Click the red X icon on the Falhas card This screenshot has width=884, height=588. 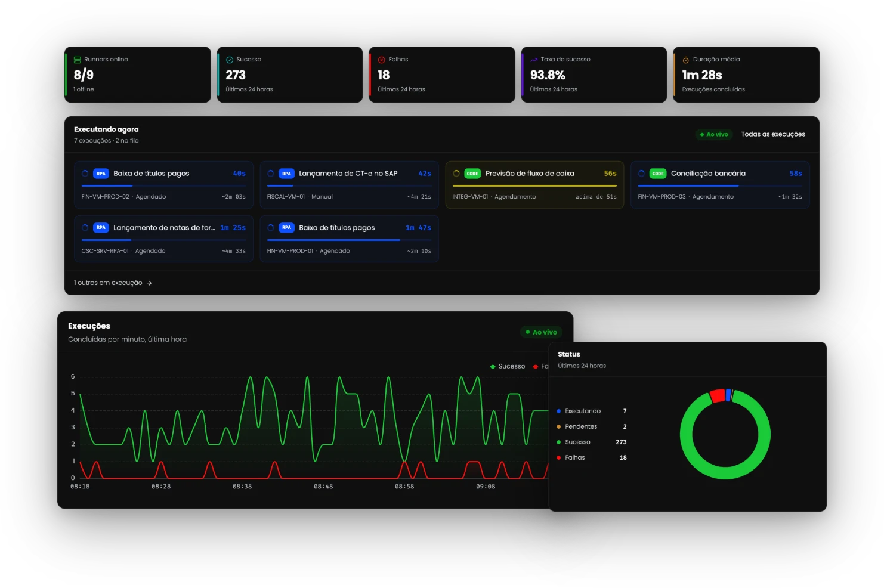tap(382, 60)
